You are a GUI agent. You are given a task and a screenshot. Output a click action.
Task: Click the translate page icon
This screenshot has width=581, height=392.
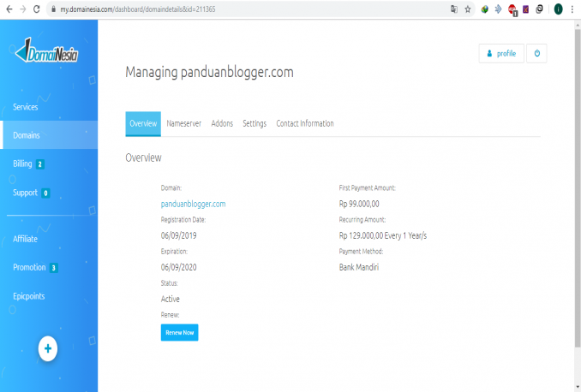point(453,9)
